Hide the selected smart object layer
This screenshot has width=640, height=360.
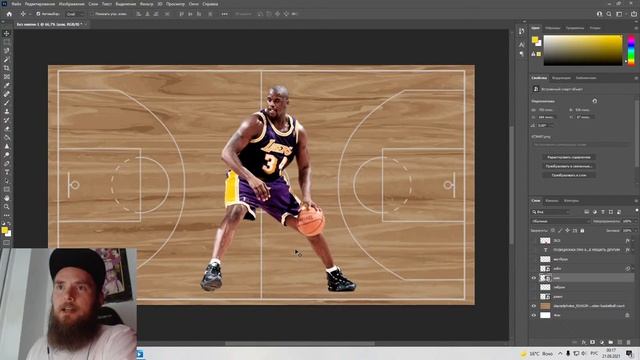pos(533,278)
